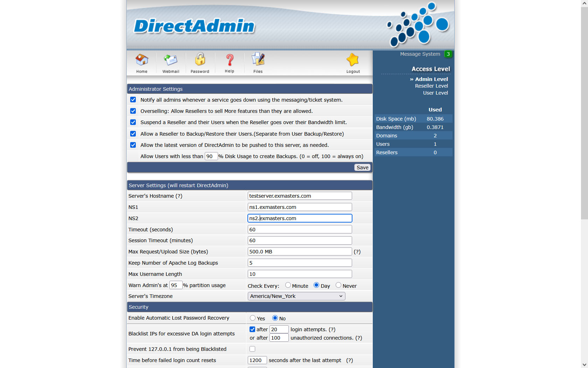Select Minute for Check Every
588x368 pixels.
pos(288,285)
